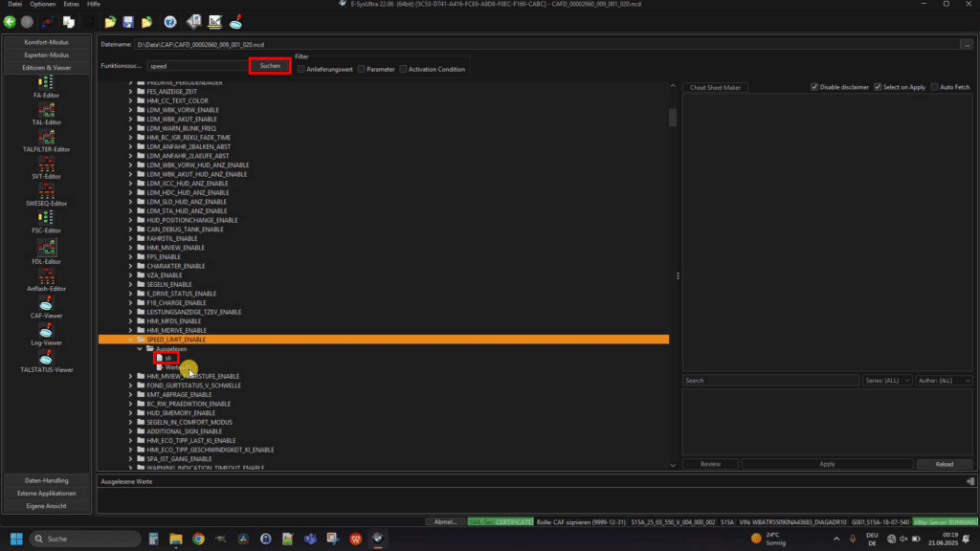Focus the Funktionssuche field containing 'speed'

tap(197, 66)
